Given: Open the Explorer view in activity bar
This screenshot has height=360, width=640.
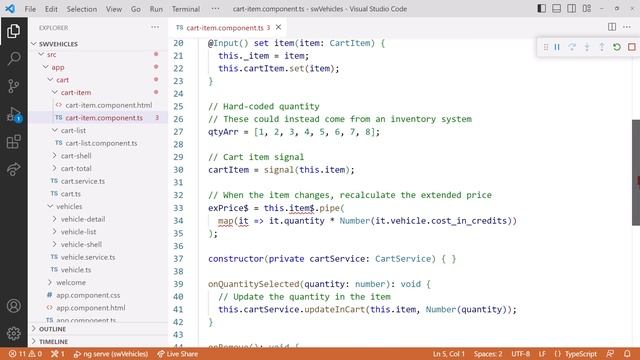Looking at the screenshot, I should coord(13,31).
